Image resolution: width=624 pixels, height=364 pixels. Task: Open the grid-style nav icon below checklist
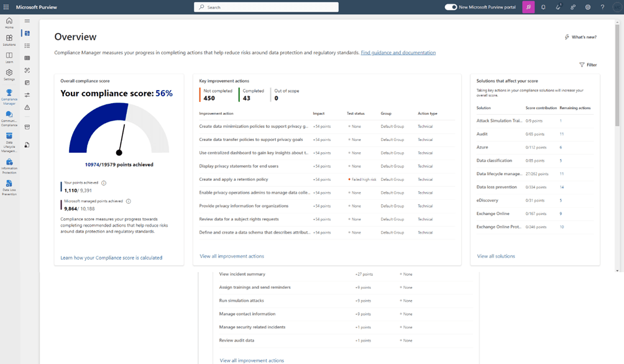click(27, 58)
